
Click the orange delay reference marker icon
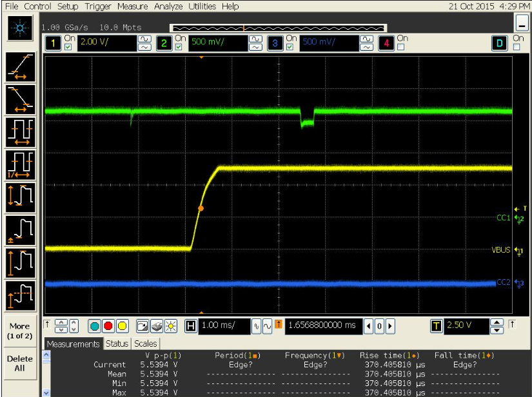pyautogui.click(x=278, y=325)
